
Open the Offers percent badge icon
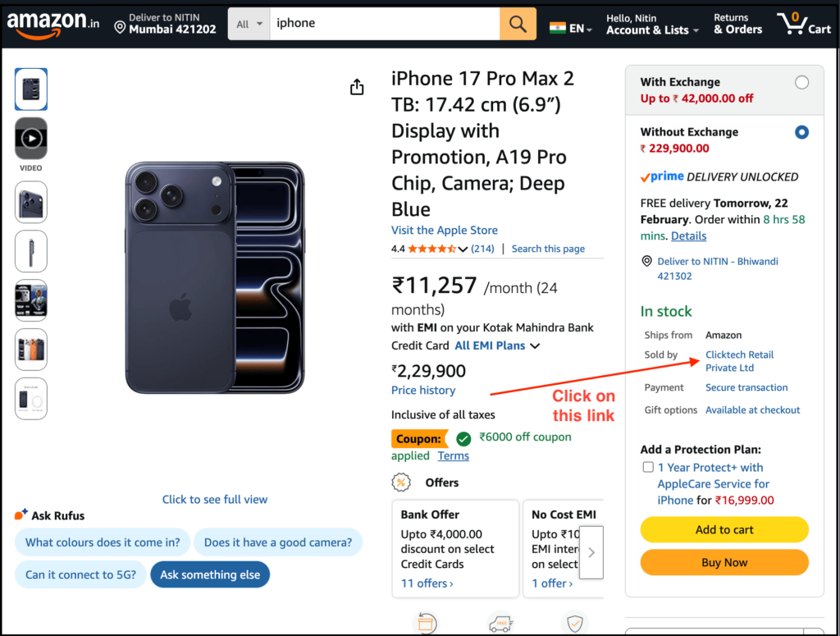tap(401, 483)
